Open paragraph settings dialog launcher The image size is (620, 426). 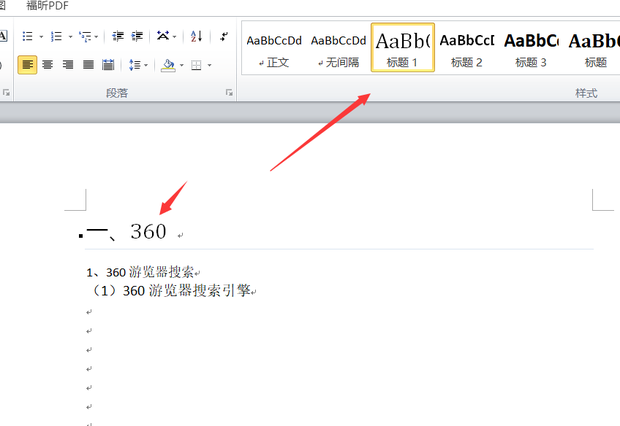tap(229, 92)
